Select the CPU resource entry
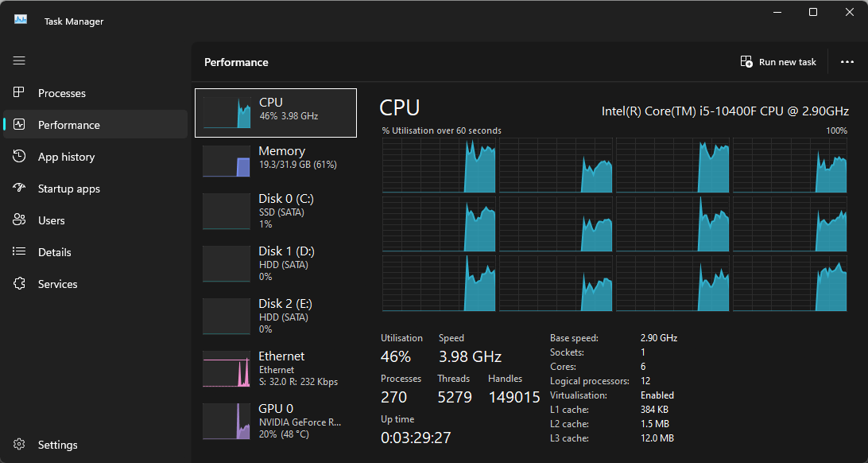This screenshot has height=463, width=868. 276,112
